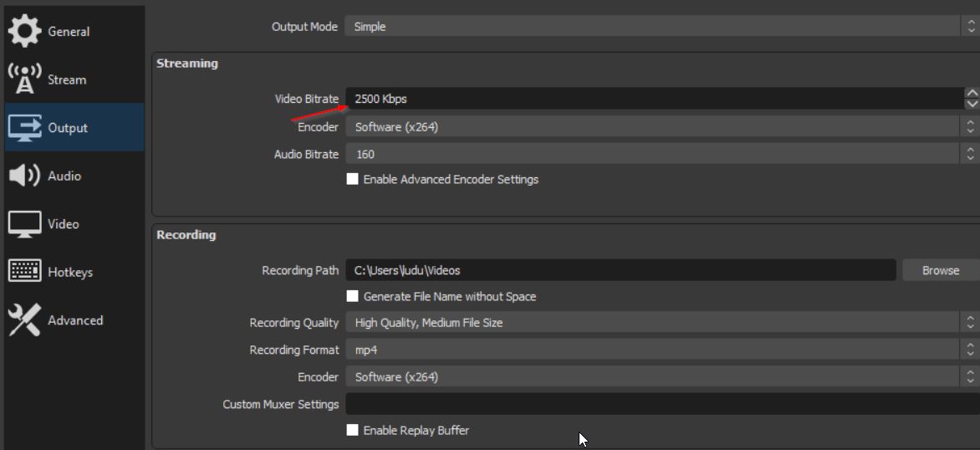The width and height of the screenshot is (980, 450).
Task: Select the Video monitor icon
Action: [x=24, y=224]
